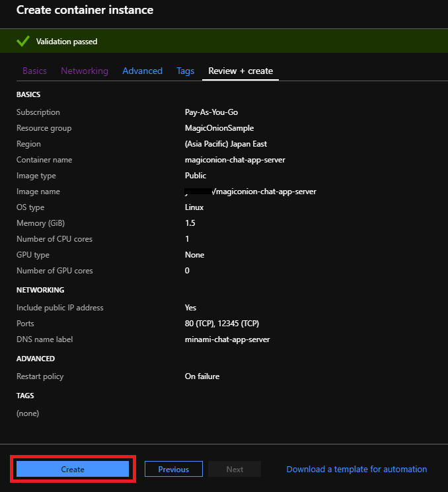Select the 80 (TCP), 12345 (TCP) ports value
The height and width of the screenshot is (492, 448).
tap(221, 324)
